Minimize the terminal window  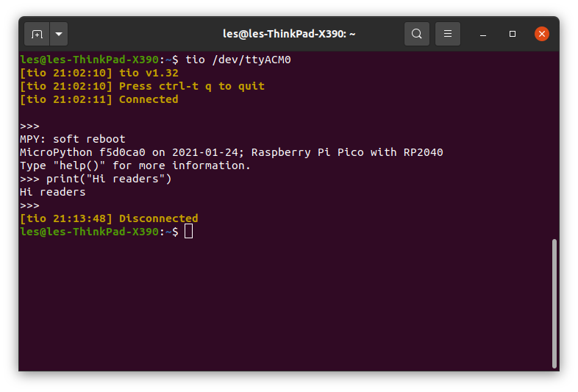tap(483, 35)
